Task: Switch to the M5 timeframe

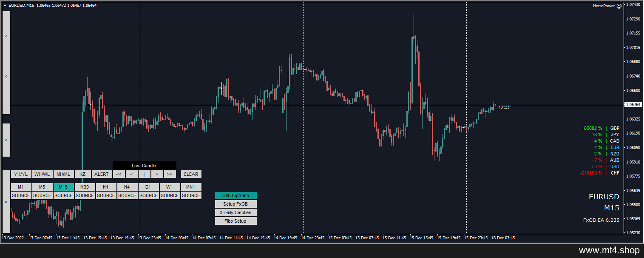Action: pos(43,187)
